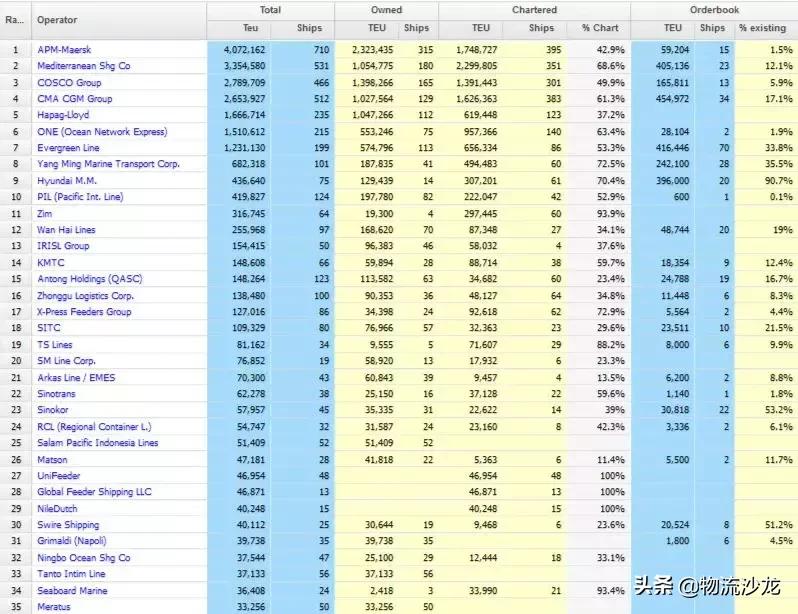Open the Matson operator link
Viewport: 798px width, 614px height.
click(52, 460)
